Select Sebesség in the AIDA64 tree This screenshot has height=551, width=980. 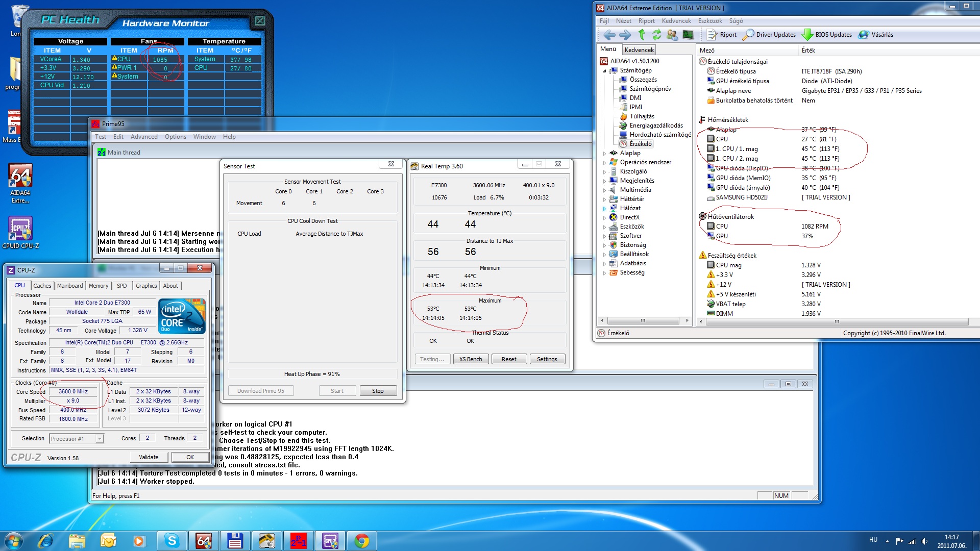[x=632, y=272]
